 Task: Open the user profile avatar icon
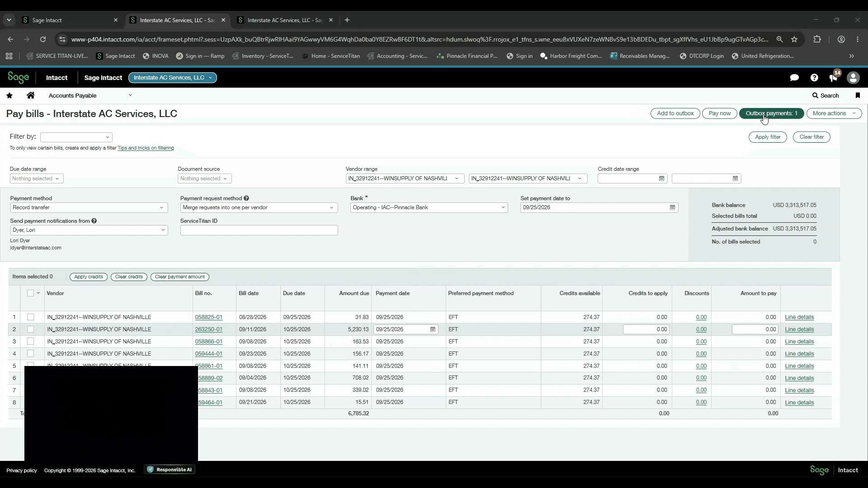point(853,78)
